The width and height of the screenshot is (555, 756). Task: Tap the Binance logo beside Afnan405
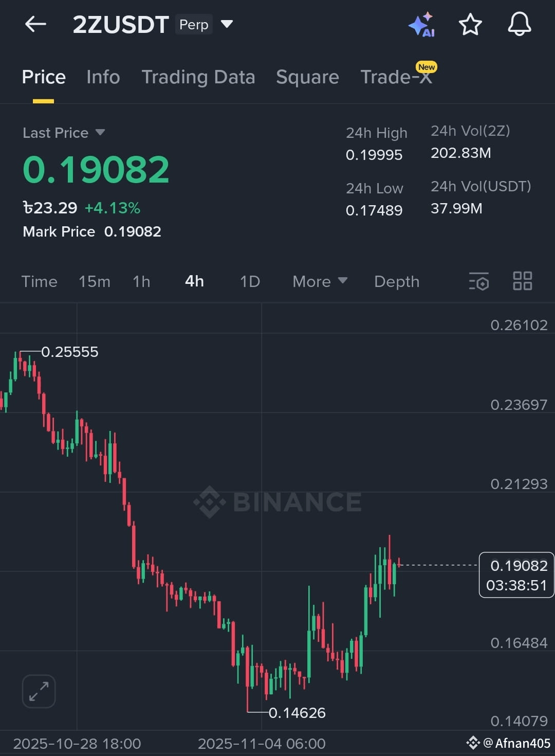(x=472, y=743)
